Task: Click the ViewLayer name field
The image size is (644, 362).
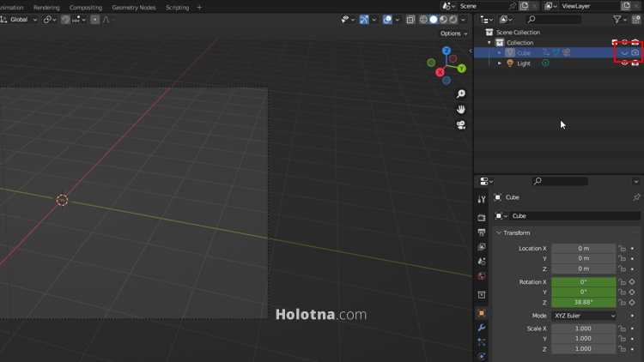Action: coord(589,6)
